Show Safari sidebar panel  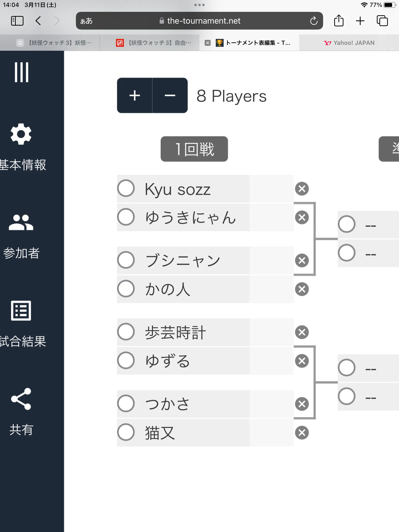click(x=17, y=21)
